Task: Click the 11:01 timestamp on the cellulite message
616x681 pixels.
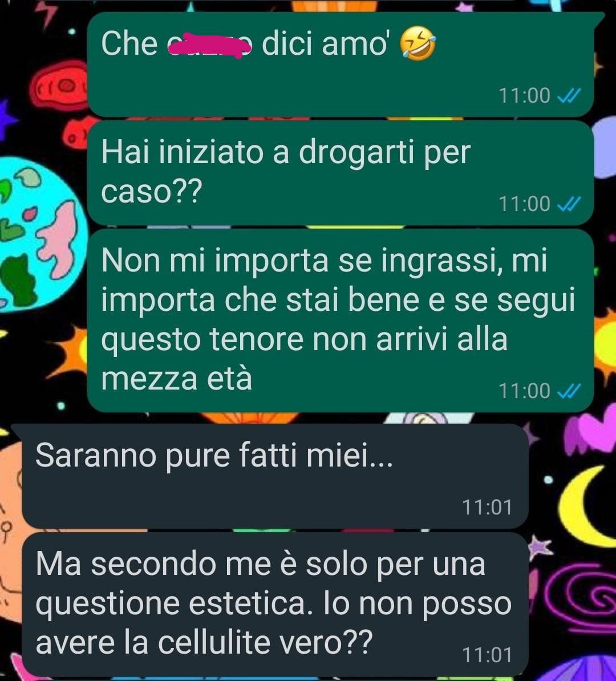Action: pos(488,655)
